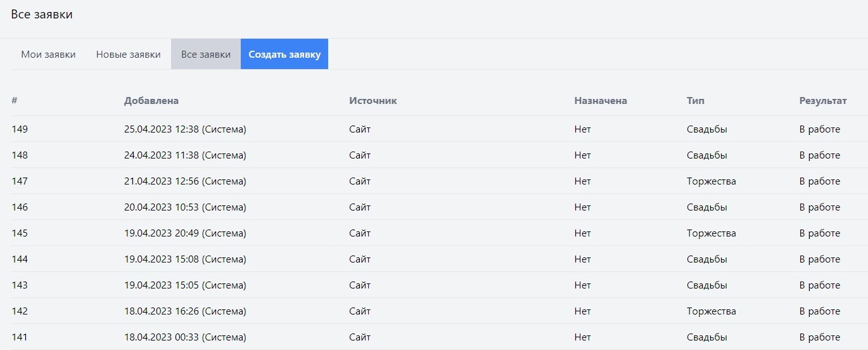
Task: Click the Тип column header
Action: click(x=695, y=101)
